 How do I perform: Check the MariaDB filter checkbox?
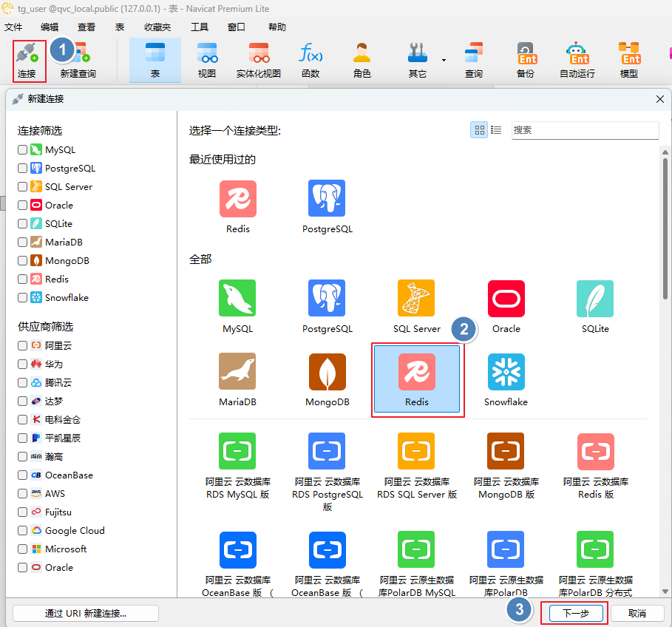pyautogui.click(x=22, y=242)
